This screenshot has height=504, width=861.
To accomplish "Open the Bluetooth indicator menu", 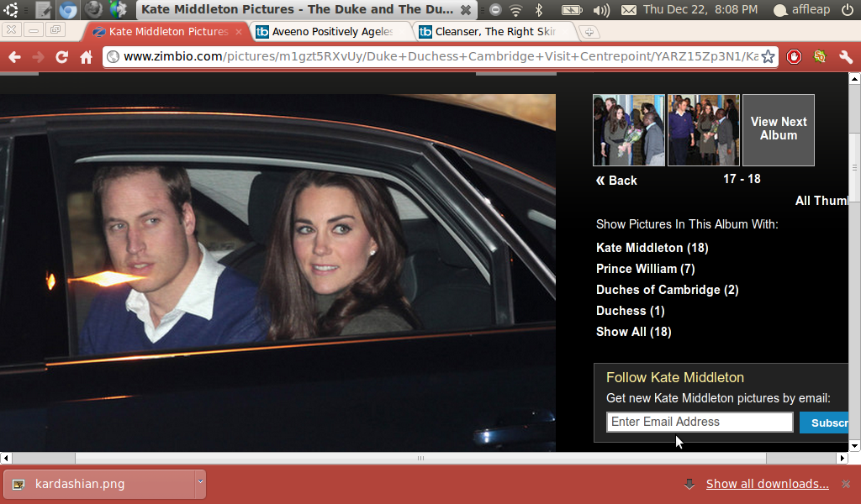I will 539,10.
